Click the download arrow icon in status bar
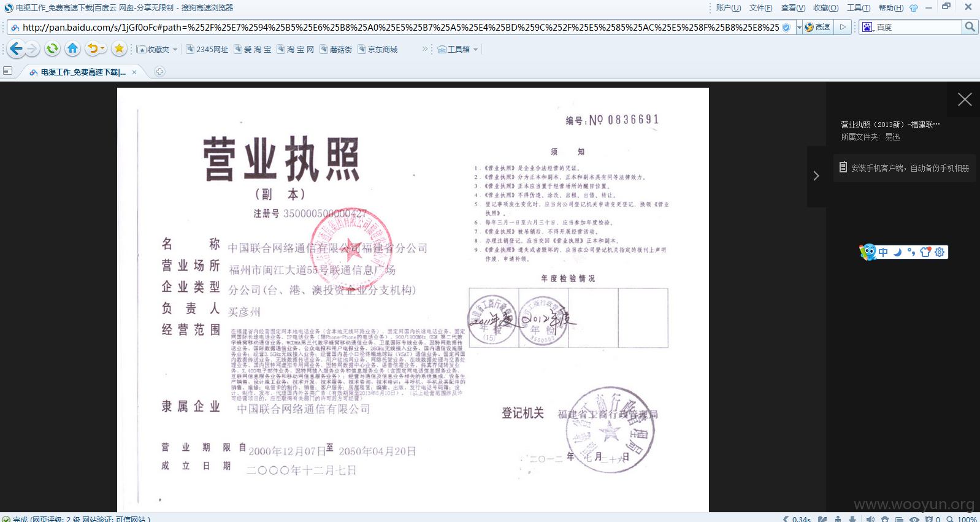The width and height of the screenshot is (980, 522). coord(852,519)
